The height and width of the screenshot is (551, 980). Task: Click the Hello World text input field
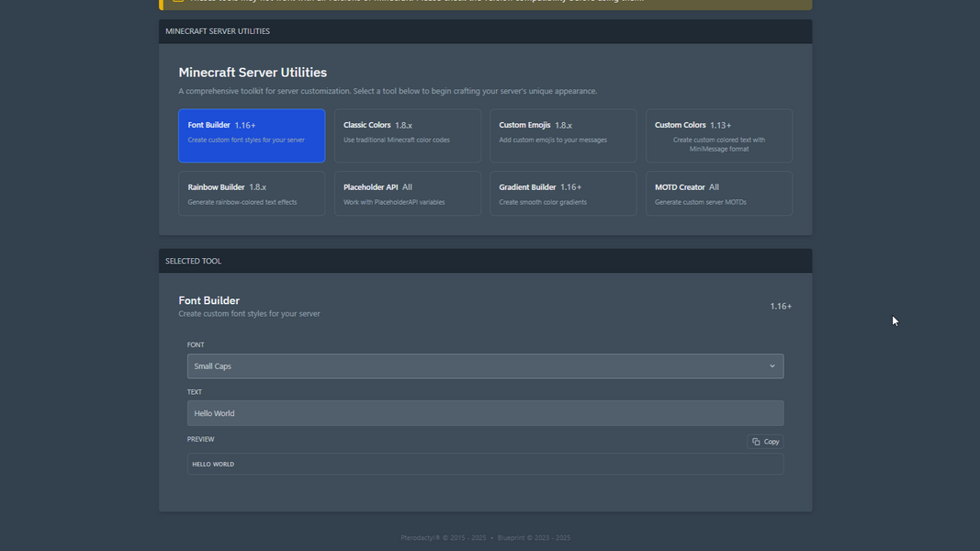(485, 413)
